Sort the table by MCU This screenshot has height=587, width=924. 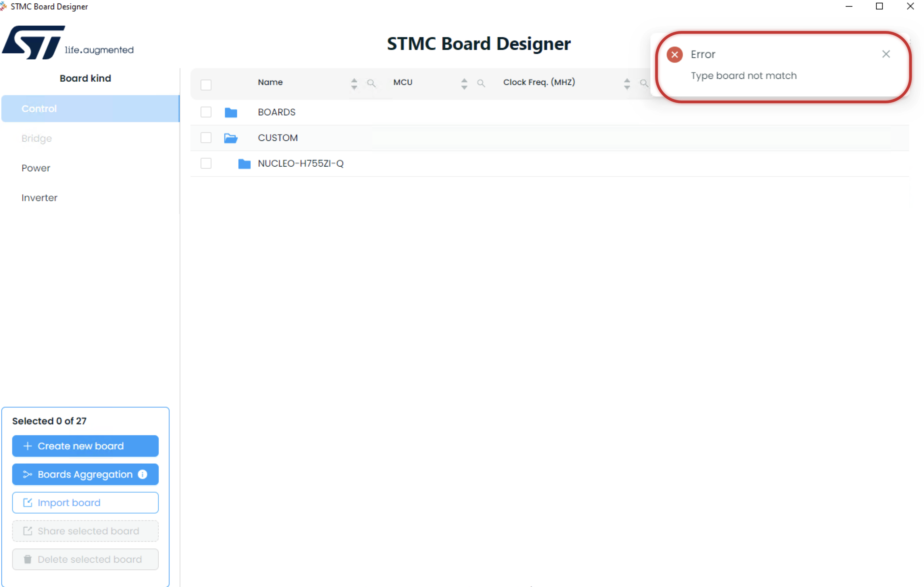[x=464, y=83]
